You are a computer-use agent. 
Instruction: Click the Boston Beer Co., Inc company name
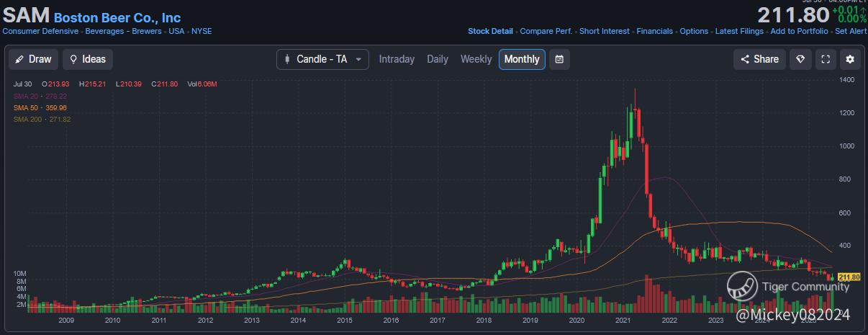click(x=117, y=17)
